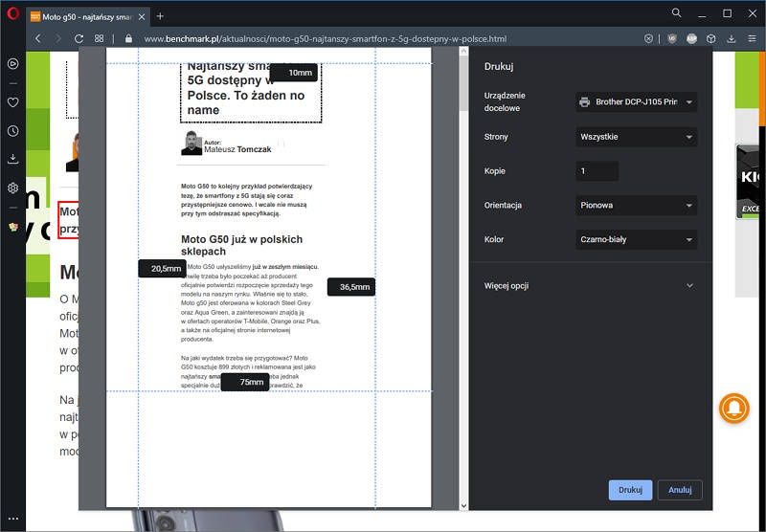The image size is (766, 532).
Task: Reload the current page
Action: (79, 38)
